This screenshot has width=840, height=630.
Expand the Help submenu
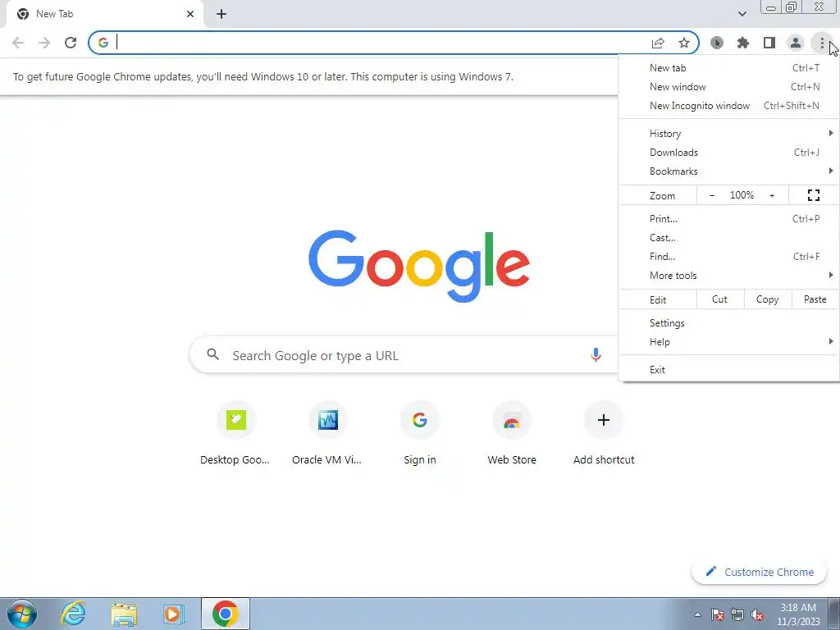(729, 342)
